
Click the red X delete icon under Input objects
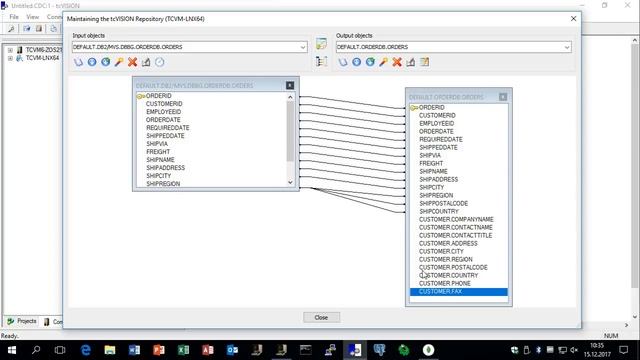pyautogui.click(x=132, y=62)
